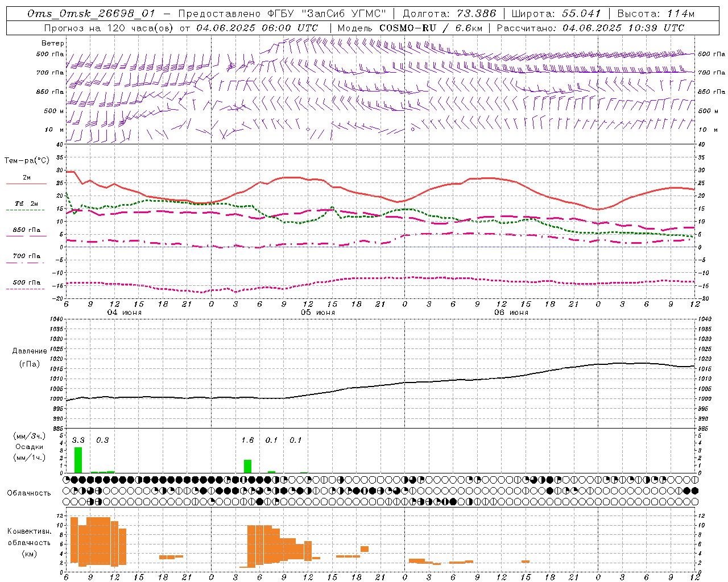Viewport: 728px width, 582px height.
Task: Click the elevation text "Высота: 114м"
Action: [656, 14]
